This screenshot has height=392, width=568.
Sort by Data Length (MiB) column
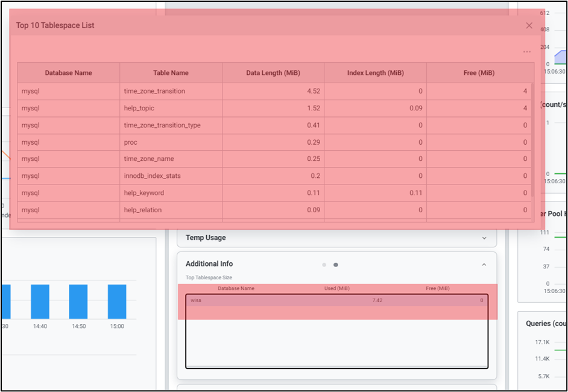pyautogui.click(x=273, y=73)
